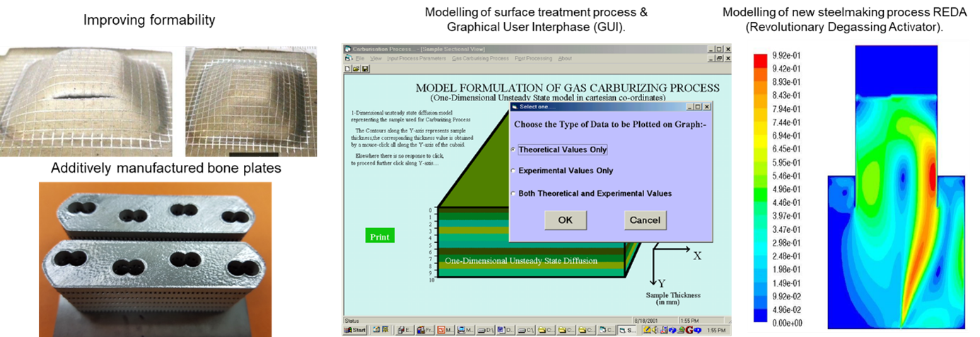Click the Open folder toolbar icon
The image size is (980, 337).
click(356, 69)
